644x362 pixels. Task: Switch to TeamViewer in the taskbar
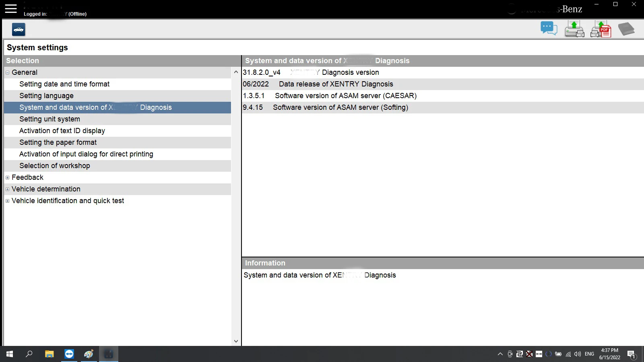(x=69, y=354)
